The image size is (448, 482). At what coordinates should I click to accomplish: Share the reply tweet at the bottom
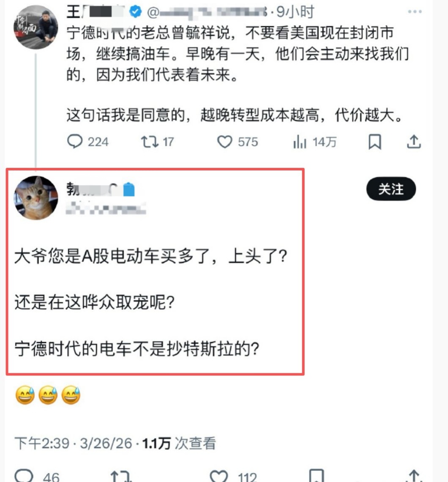coord(414,476)
